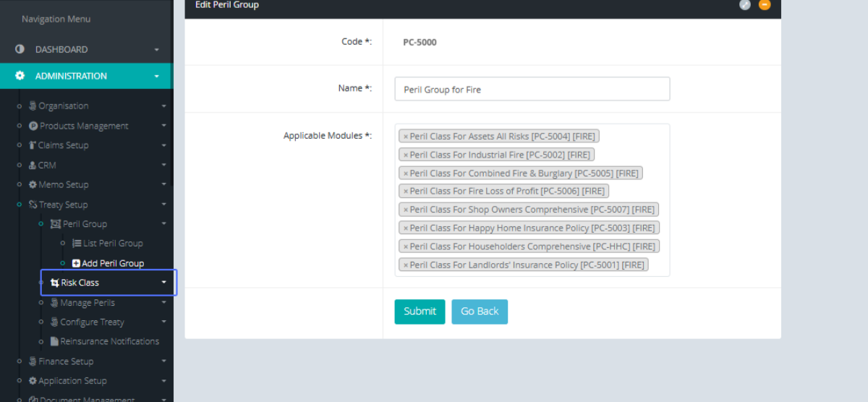
Task: Click the PC-5000 code value
Action: coord(420,42)
